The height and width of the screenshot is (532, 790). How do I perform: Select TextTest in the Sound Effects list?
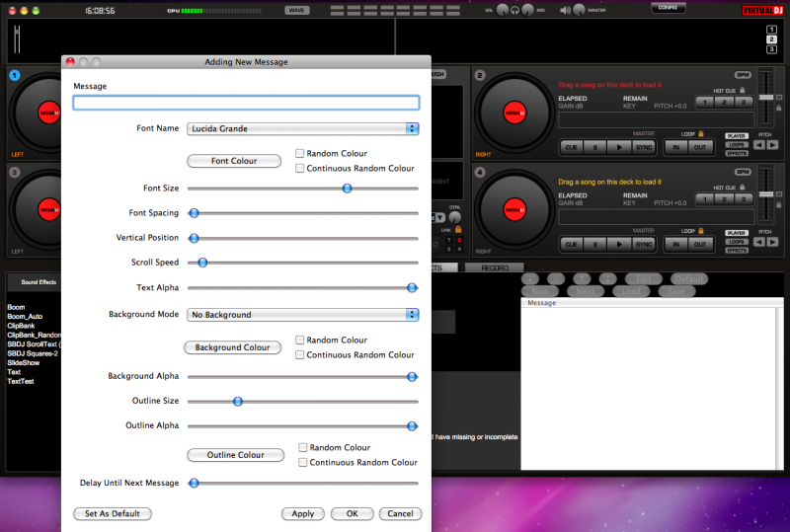coord(21,381)
